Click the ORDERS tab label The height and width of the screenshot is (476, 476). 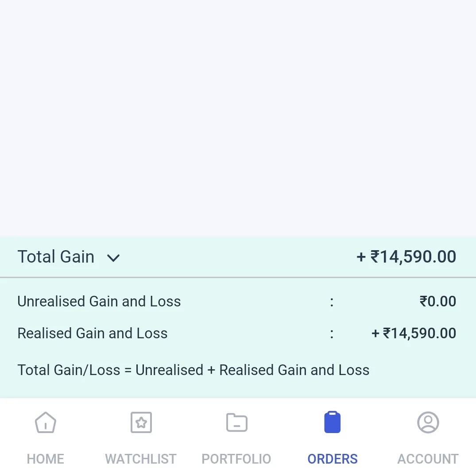point(333,459)
